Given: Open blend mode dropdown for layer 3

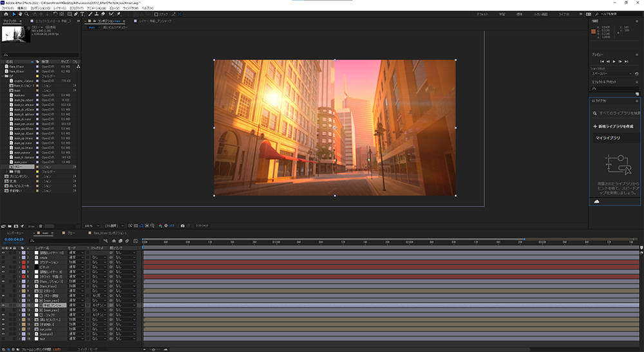Looking at the screenshot, I should pyautogui.click(x=77, y=262).
